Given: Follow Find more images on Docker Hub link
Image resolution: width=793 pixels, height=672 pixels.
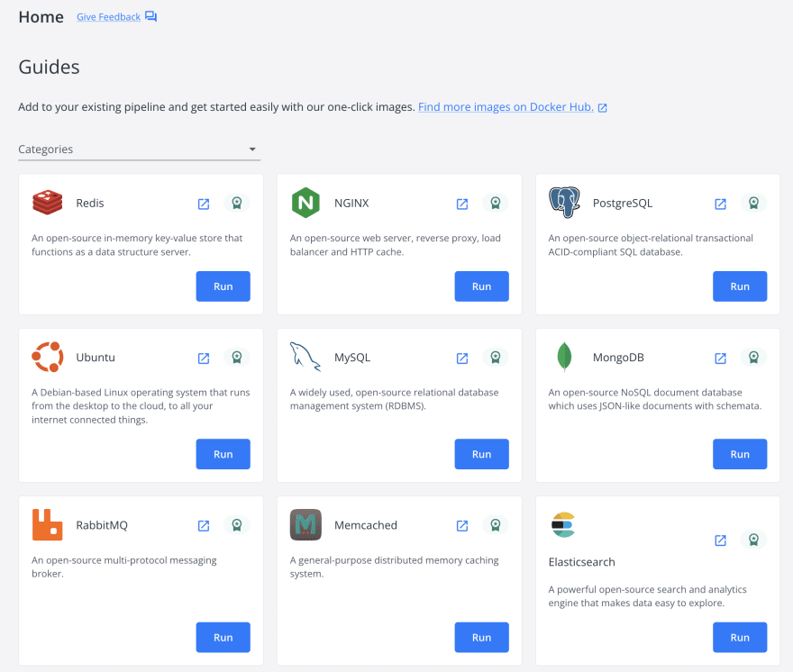Looking at the screenshot, I should (x=506, y=107).
